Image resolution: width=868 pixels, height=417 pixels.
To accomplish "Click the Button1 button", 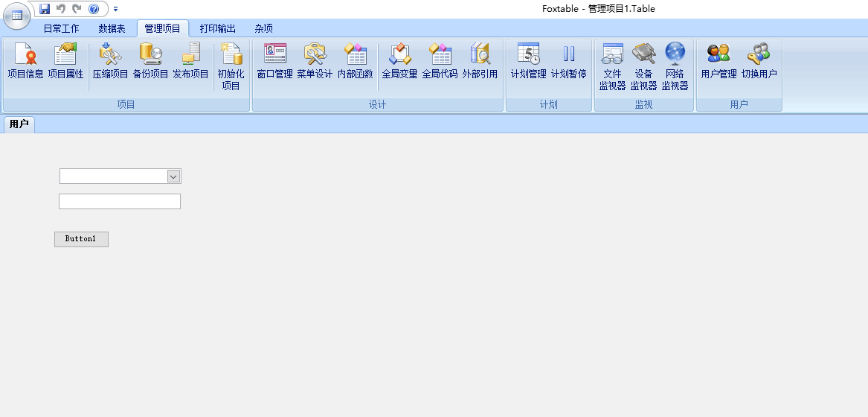I will tap(81, 239).
